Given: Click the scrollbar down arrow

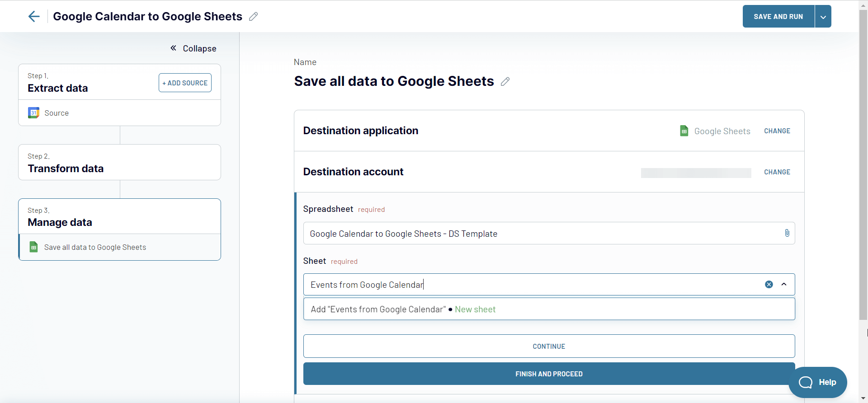Looking at the screenshot, I should 863,398.
